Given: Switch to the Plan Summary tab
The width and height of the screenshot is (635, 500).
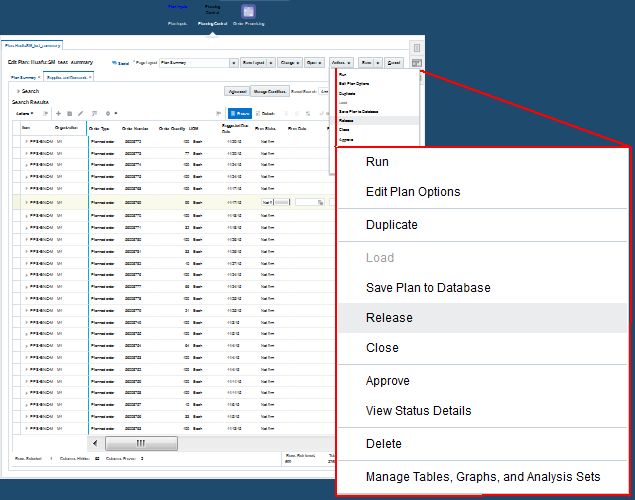Looking at the screenshot, I should tap(23, 76).
